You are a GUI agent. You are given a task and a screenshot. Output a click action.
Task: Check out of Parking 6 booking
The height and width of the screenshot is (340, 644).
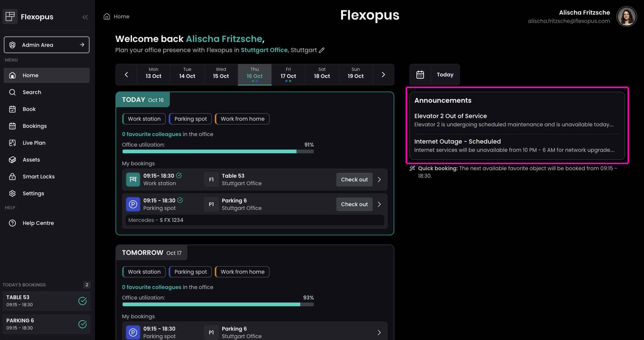point(354,204)
